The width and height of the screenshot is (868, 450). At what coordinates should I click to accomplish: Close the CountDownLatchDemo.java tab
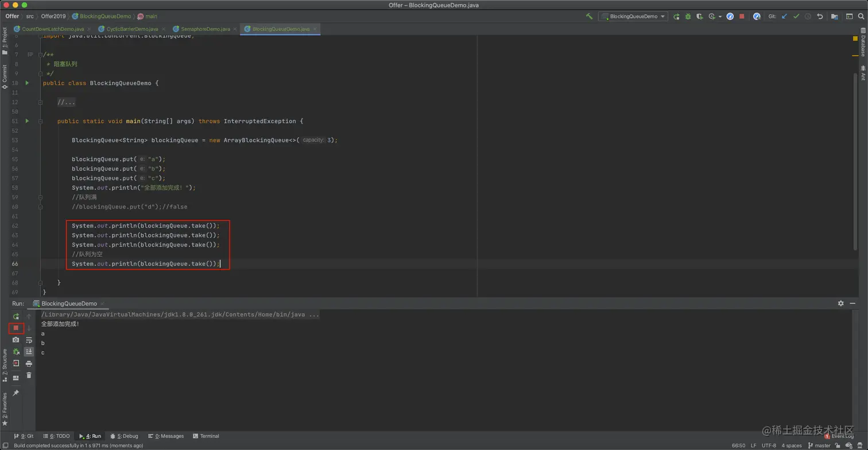coord(89,29)
